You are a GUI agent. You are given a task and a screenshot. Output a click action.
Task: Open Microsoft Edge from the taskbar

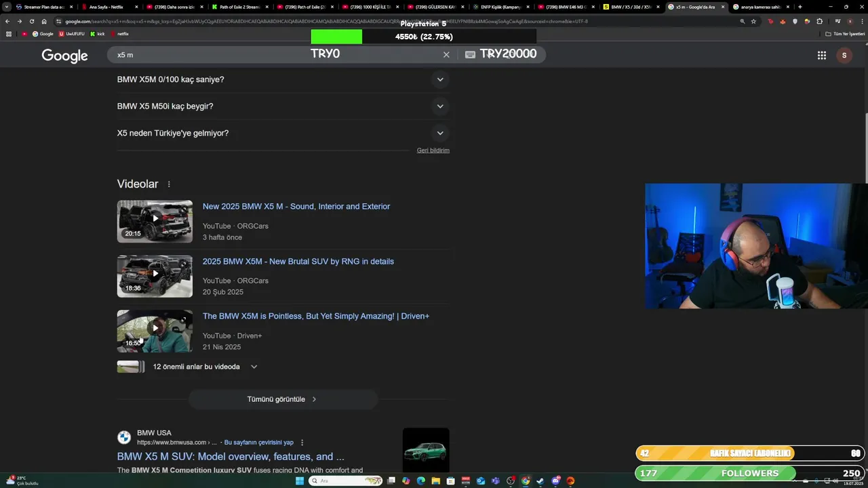420,481
